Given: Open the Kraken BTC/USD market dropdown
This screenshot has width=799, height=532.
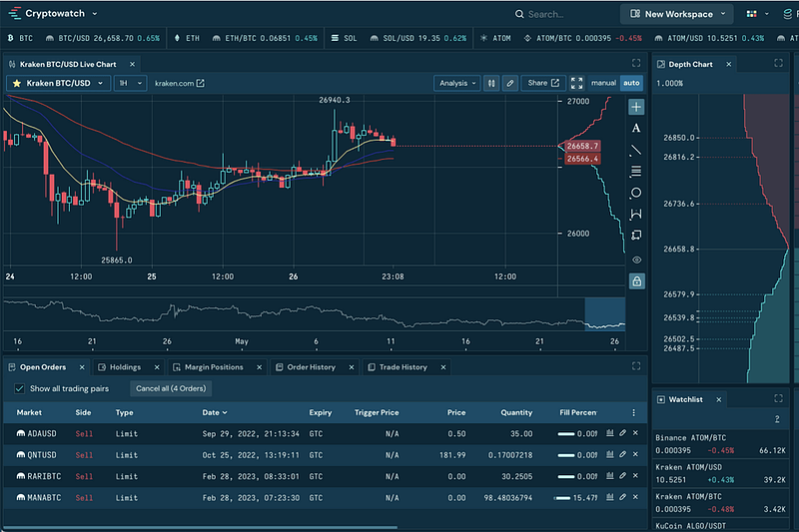Looking at the screenshot, I should click(x=58, y=83).
